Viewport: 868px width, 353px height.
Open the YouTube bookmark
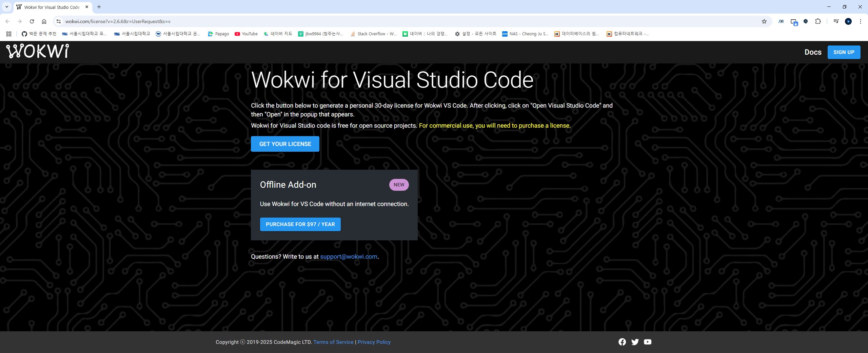click(246, 34)
